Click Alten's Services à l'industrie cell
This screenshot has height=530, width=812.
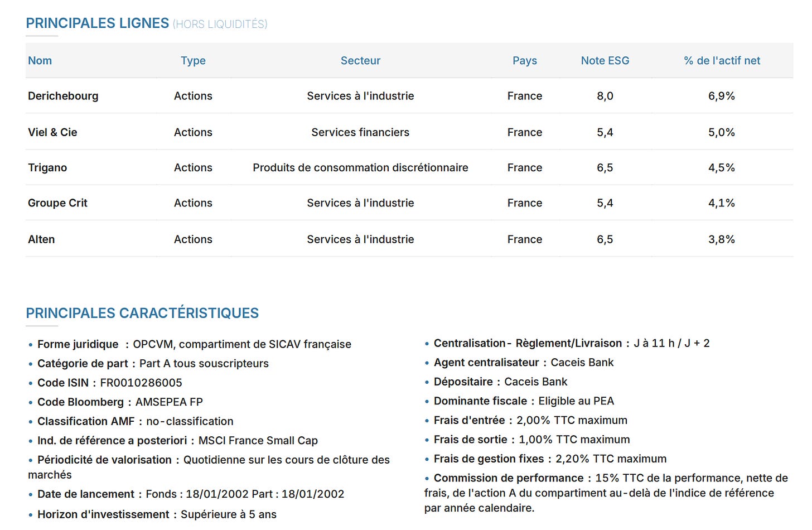(360, 239)
